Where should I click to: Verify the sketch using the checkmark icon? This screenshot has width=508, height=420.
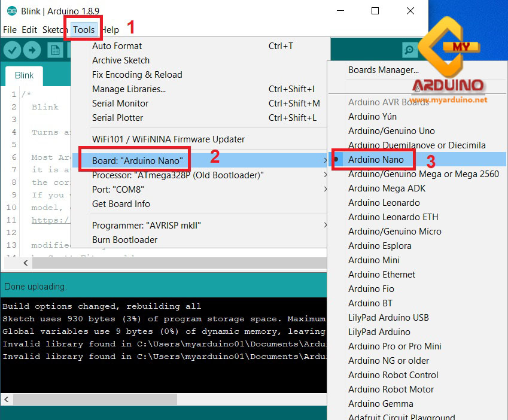(x=12, y=50)
